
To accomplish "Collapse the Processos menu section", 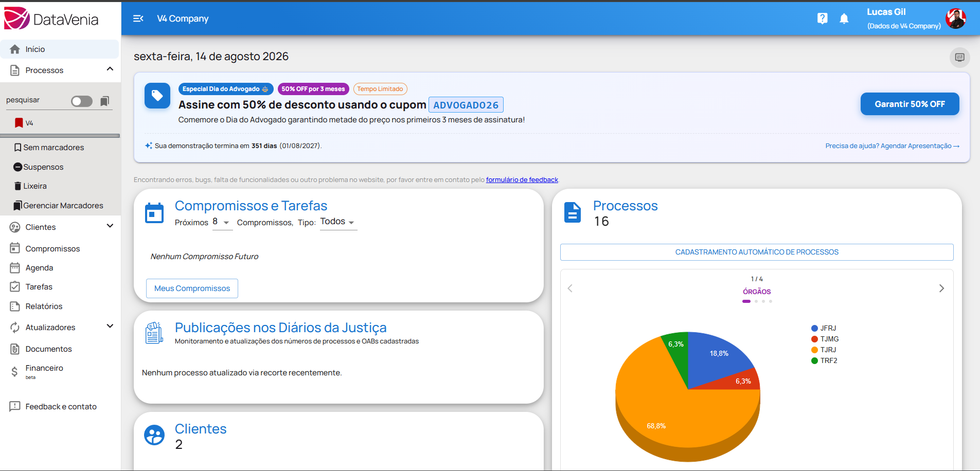I will [110, 69].
